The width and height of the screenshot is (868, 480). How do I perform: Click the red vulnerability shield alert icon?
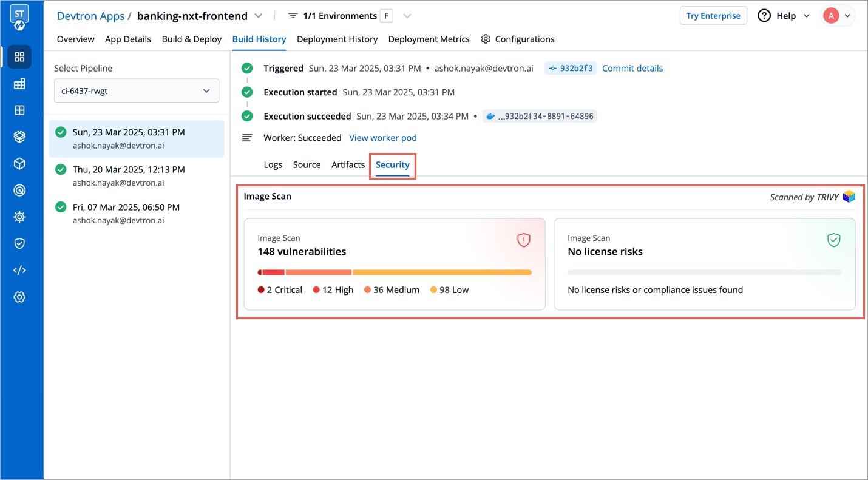[x=524, y=240]
